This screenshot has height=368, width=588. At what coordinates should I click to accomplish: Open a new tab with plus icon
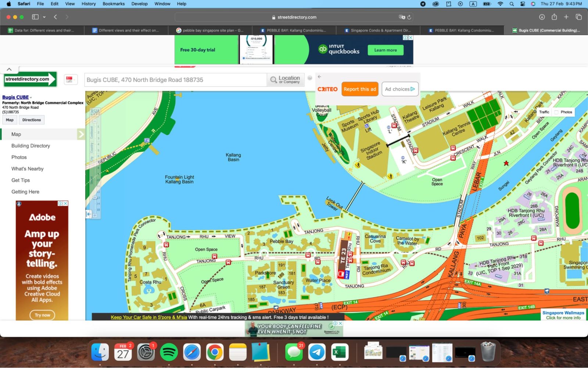pos(566,17)
